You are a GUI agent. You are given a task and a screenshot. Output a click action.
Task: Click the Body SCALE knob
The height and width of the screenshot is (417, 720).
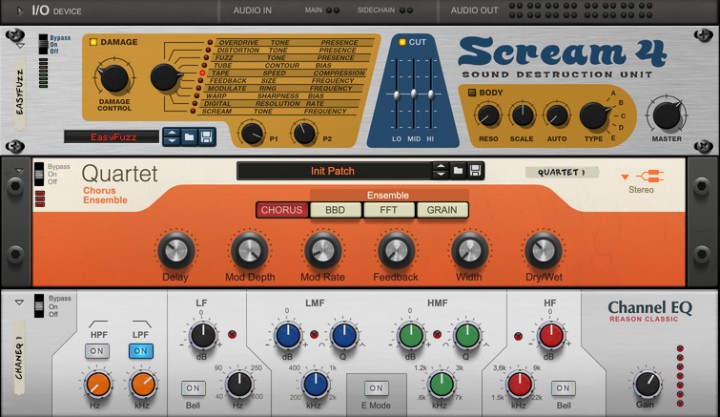pos(522,115)
